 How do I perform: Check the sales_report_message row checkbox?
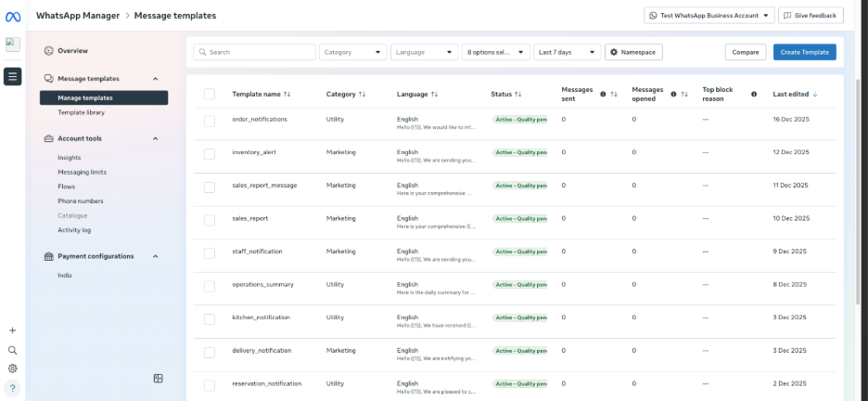pyautogui.click(x=210, y=188)
